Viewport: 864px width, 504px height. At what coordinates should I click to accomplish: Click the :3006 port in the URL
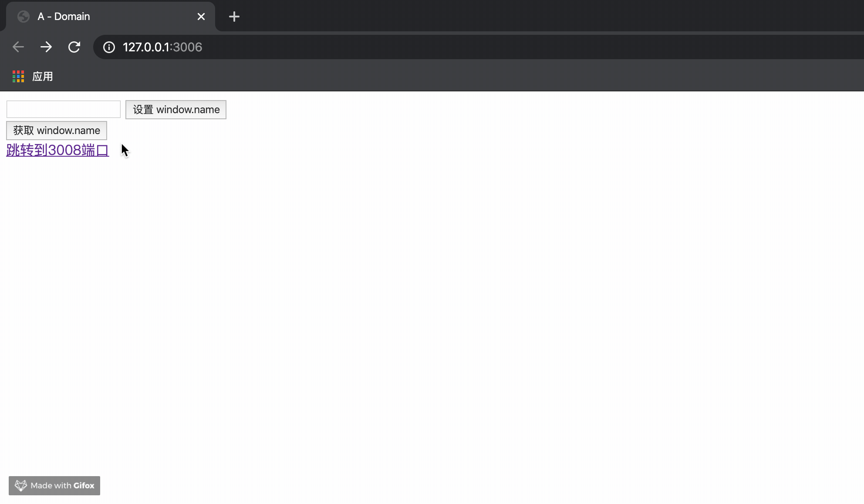[x=186, y=47]
